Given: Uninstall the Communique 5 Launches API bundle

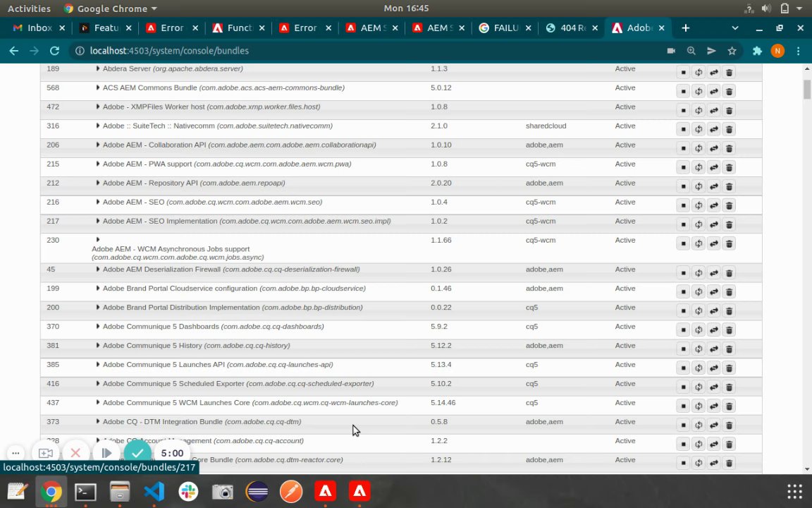Looking at the screenshot, I should (x=729, y=368).
